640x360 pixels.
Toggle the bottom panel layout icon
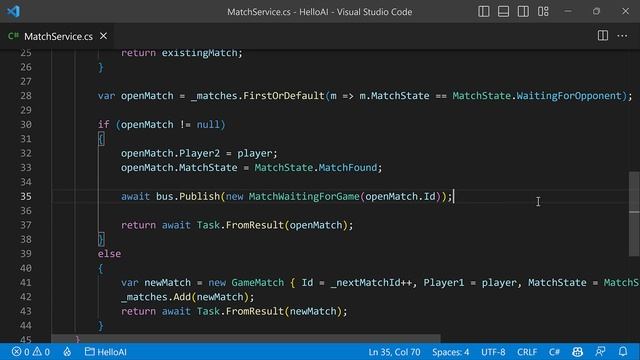(x=503, y=11)
